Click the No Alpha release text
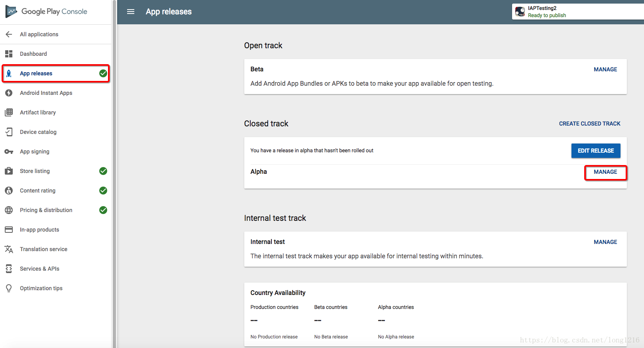The width and height of the screenshot is (644, 348). 396,337
